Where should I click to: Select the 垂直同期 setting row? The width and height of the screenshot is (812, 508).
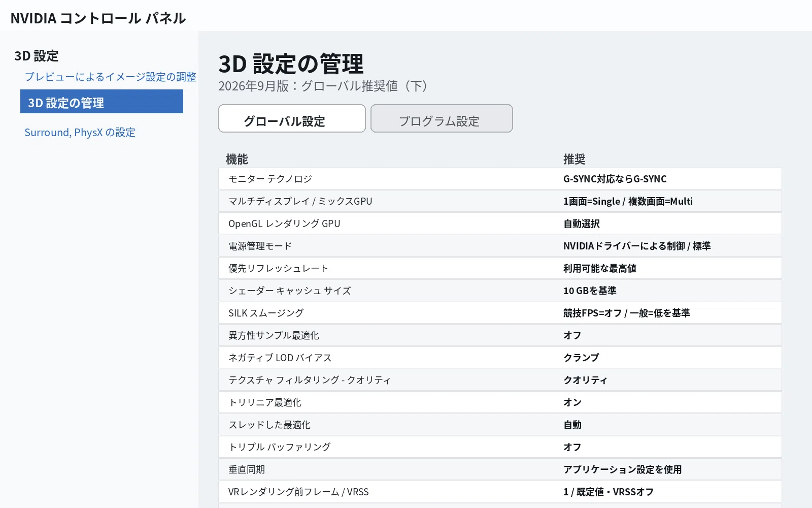point(500,469)
